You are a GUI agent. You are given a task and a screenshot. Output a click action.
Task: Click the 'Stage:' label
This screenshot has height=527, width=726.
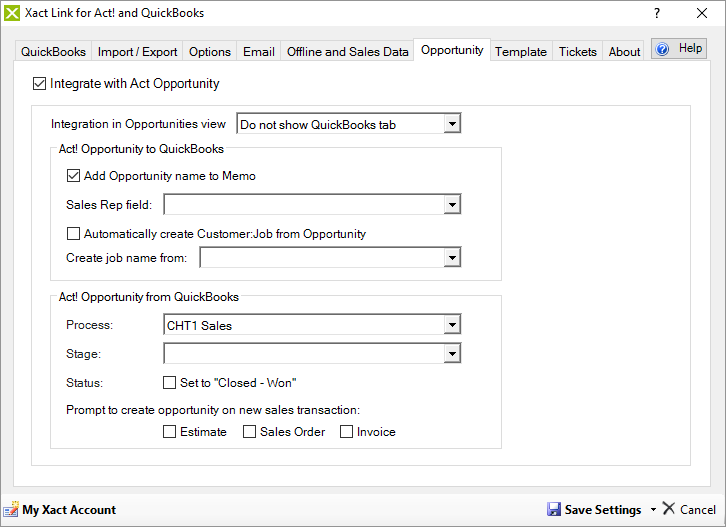click(83, 354)
